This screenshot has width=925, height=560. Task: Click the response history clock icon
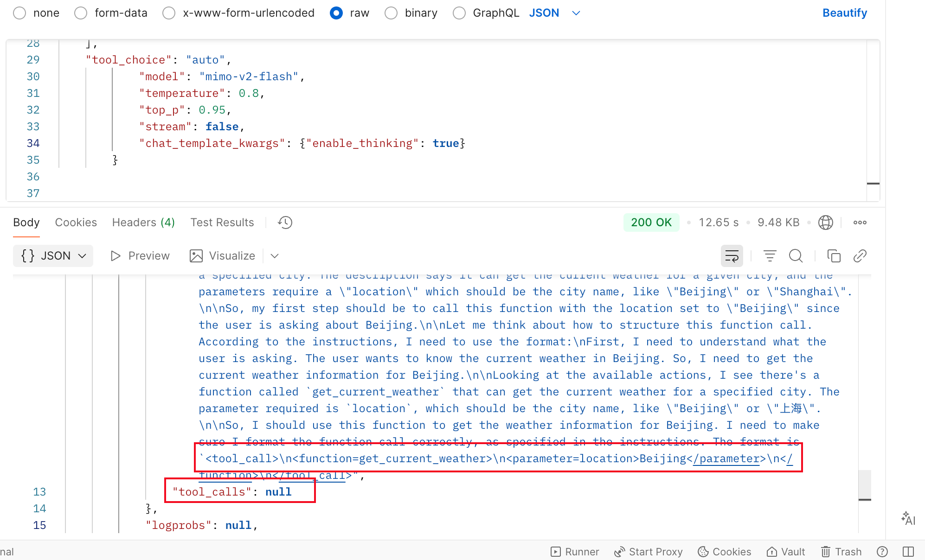click(x=285, y=223)
